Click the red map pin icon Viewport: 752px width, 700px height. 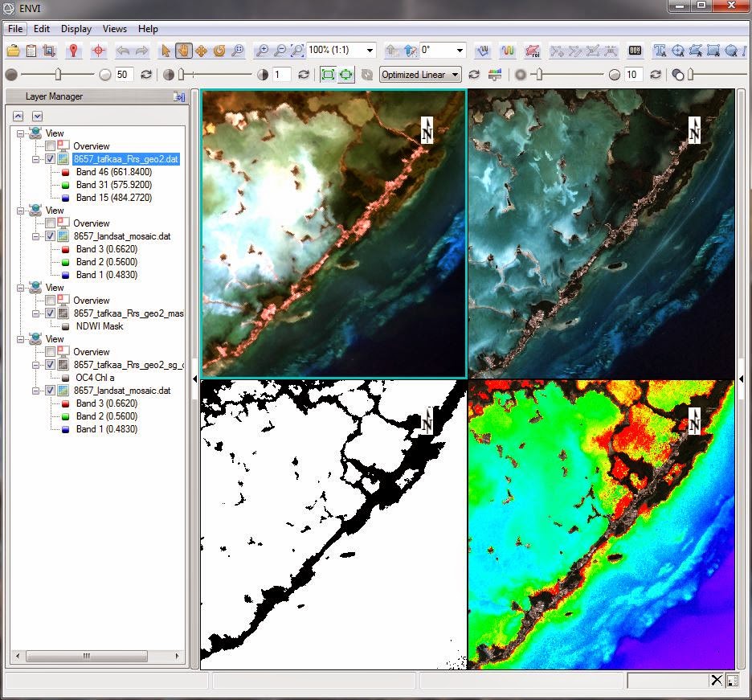[x=73, y=51]
